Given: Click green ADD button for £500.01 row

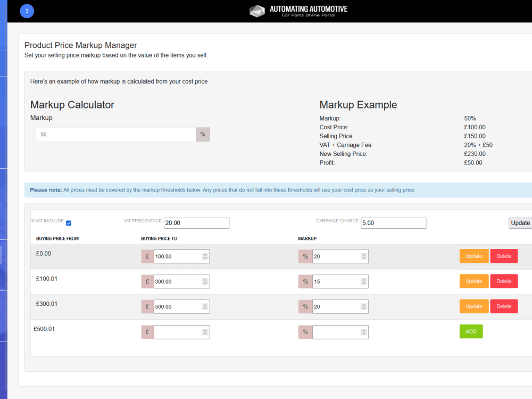Looking at the screenshot, I should 471,331.
